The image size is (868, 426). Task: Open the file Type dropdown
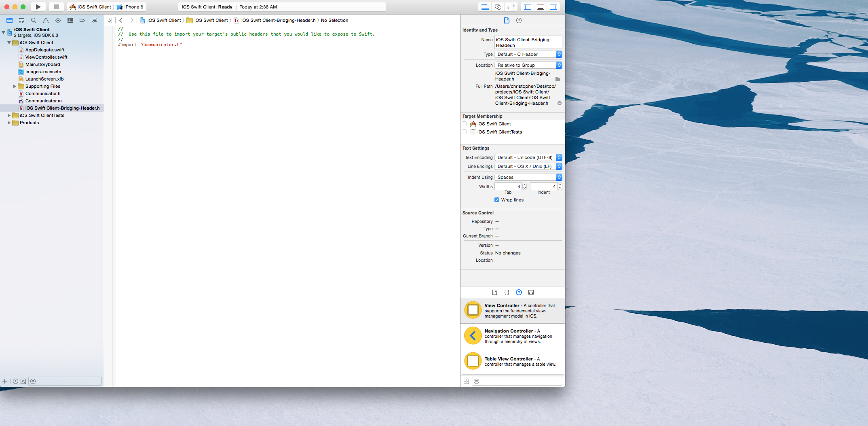coord(528,54)
